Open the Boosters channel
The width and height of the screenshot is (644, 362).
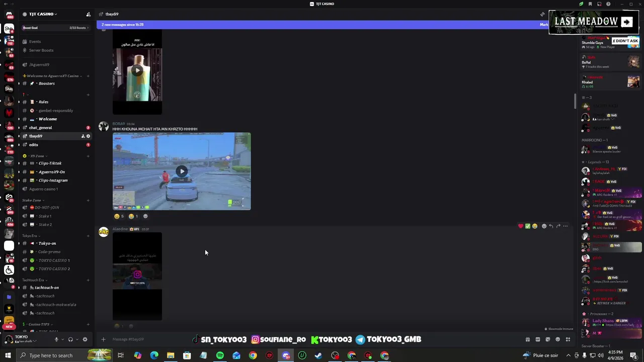(56, 83)
